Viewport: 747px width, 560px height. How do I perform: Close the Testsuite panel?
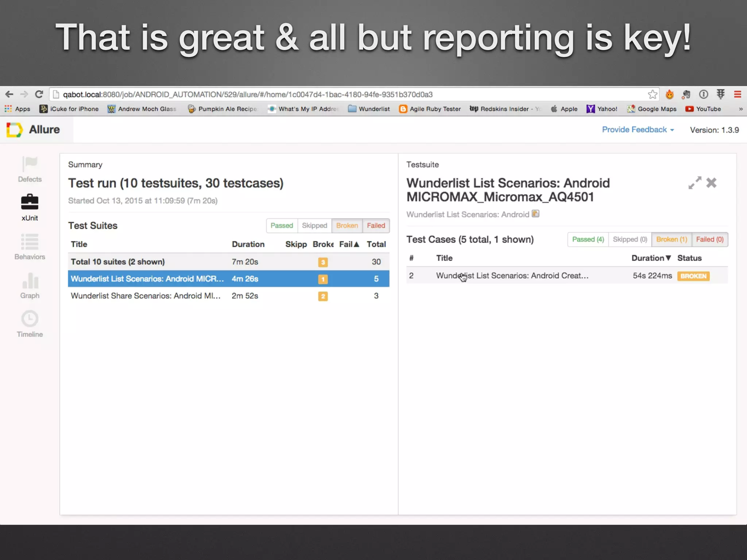[x=711, y=183]
